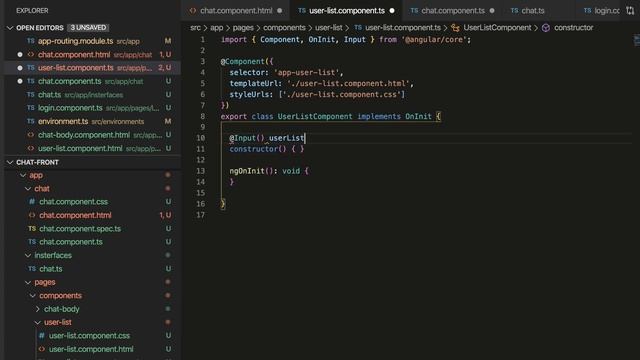Switch to the chat.ts editor tab
This screenshot has width=640, height=360.
(x=532, y=11)
